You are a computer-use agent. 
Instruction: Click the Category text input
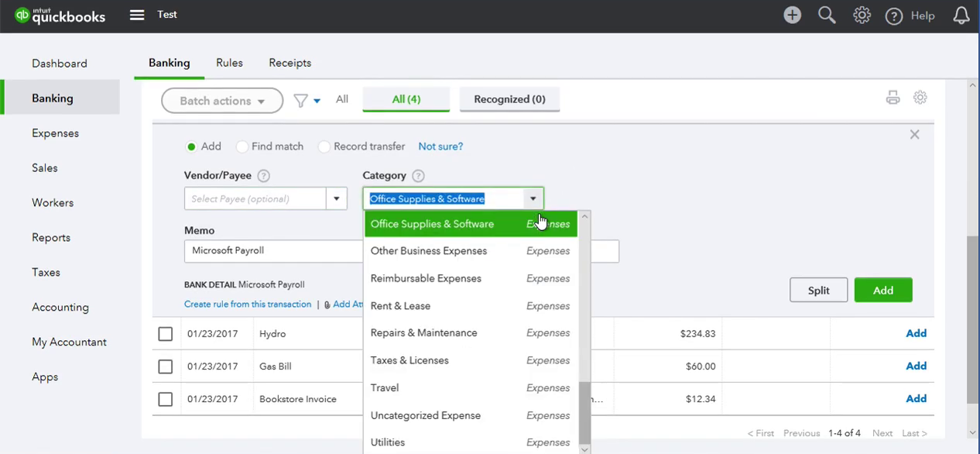click(445, 198)
